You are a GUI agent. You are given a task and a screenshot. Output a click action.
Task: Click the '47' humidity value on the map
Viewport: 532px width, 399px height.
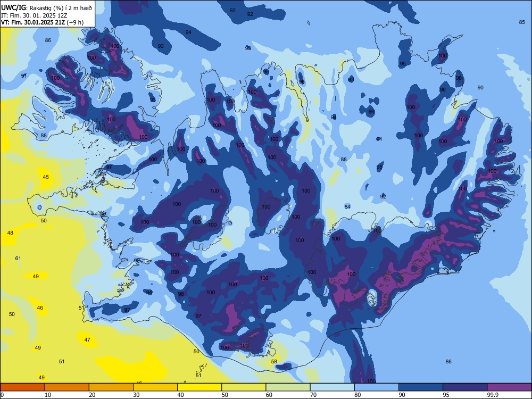point(87,339)
